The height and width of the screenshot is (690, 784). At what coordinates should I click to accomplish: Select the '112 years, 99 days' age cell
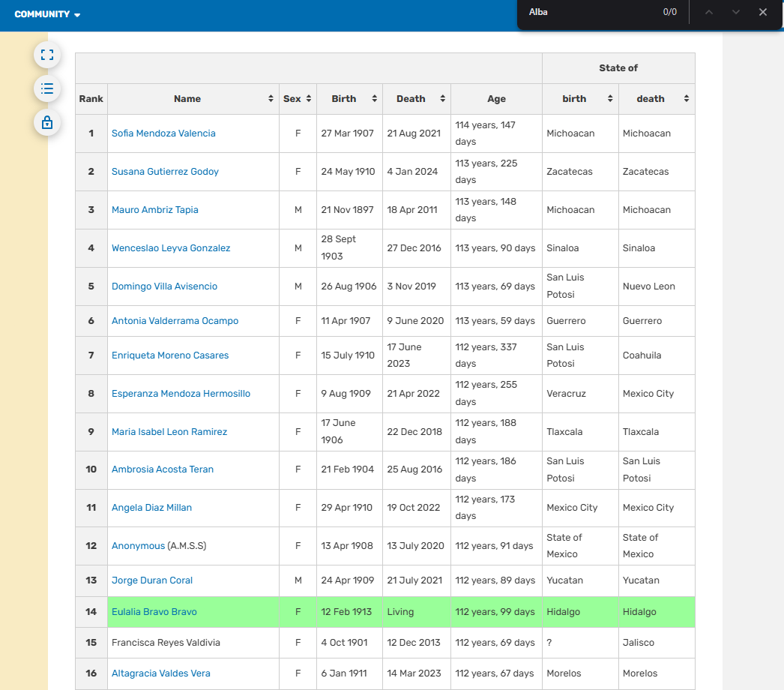point(496,611)
